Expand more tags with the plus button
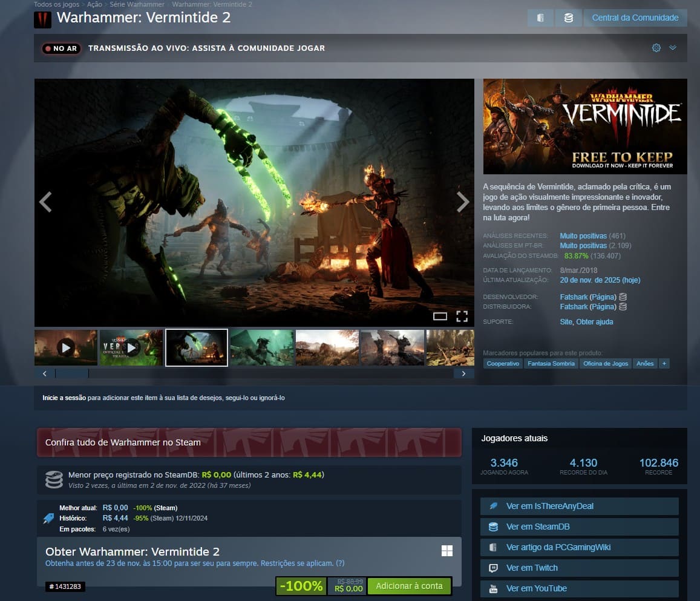This screenshot has width=700, height=601. coord(664,364)
